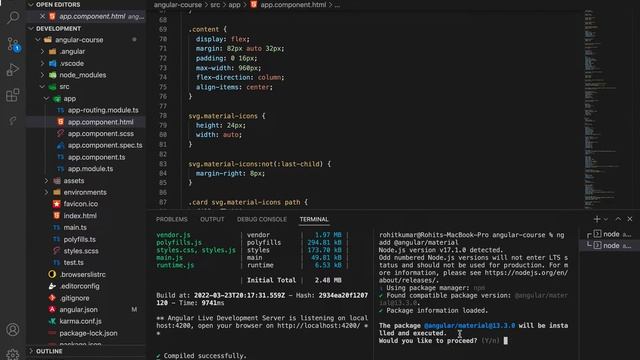Open .browserslistrc file
The image size is (640, 360).
pyautogui.click(x=82, y=274)
